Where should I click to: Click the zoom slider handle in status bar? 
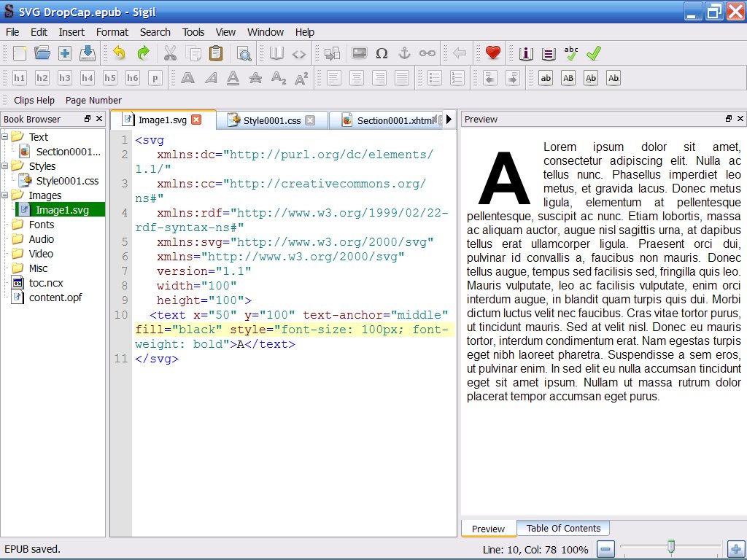click(671, 547)
